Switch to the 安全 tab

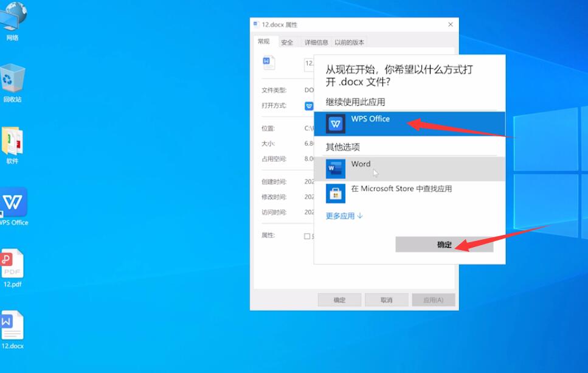coord(287,43)
